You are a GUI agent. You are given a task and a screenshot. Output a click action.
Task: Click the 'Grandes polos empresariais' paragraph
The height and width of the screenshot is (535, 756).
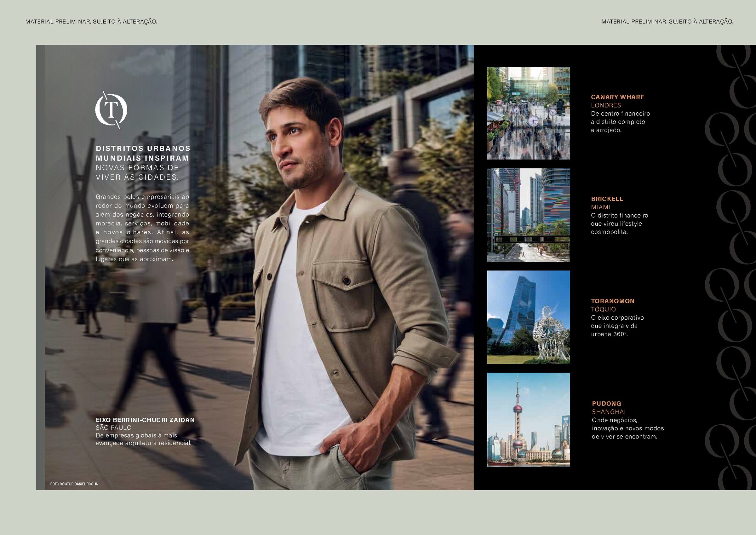click(x=142, y=228)
